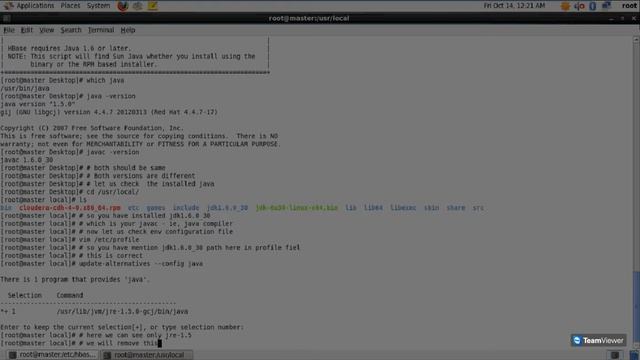This screenshot has height=360, width=640.
Task: Click the 'libexec' directory in ls output
Action: 403,208
